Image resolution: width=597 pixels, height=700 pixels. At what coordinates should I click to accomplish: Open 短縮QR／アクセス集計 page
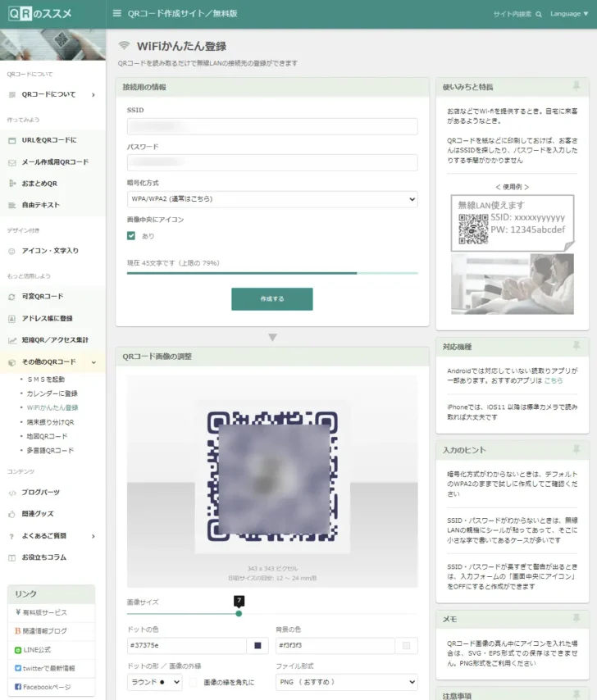tap(55, 339)
